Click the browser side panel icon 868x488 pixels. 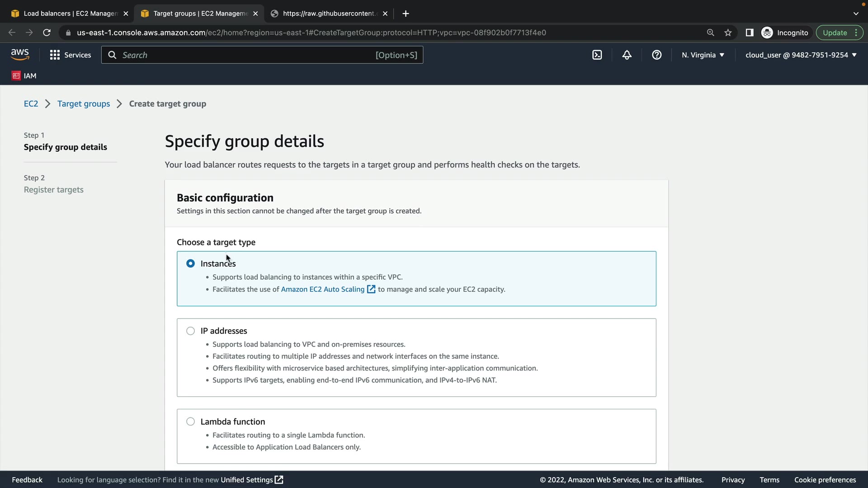coord(749,33)
